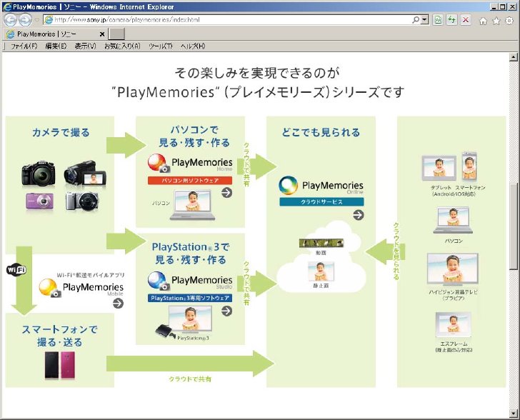Open the ファイル(F) menu
This screenshot has width=520, height=420.
[24, 46]
